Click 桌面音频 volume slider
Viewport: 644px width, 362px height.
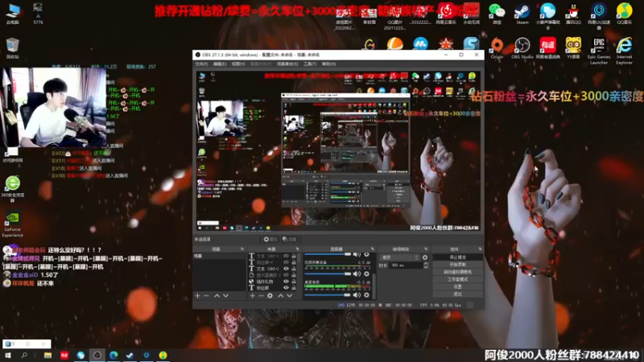pyautogui.click(x=328, y=294)
